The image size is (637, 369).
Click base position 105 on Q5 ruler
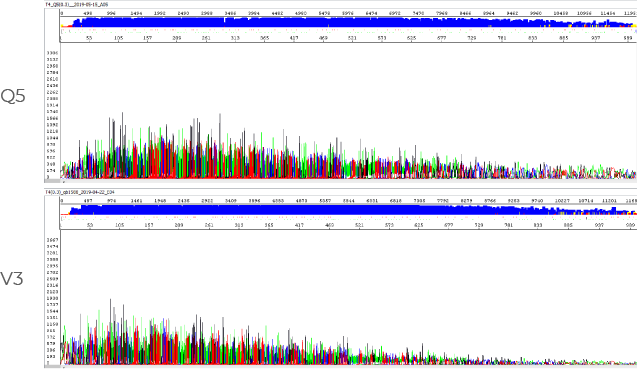[118, 38]
